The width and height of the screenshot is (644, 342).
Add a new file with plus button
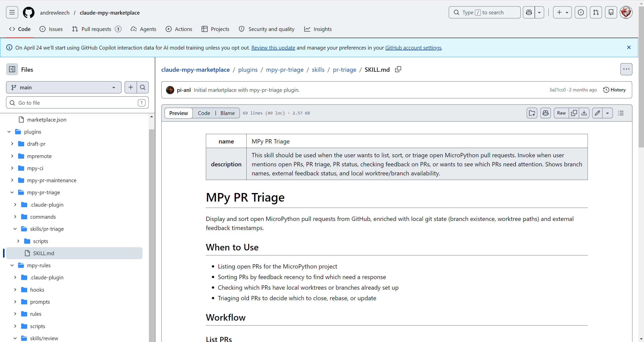click(x=131, y=87)
